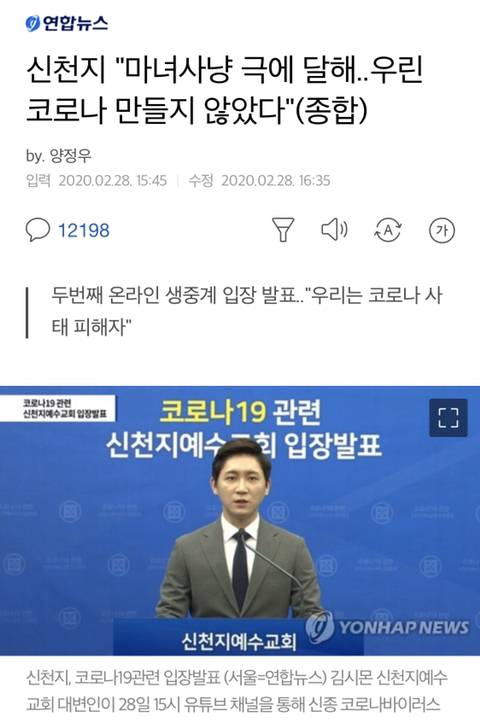Toggle text-to-speech speaker icon
This screenshot has width=480, height=722.
334,229
